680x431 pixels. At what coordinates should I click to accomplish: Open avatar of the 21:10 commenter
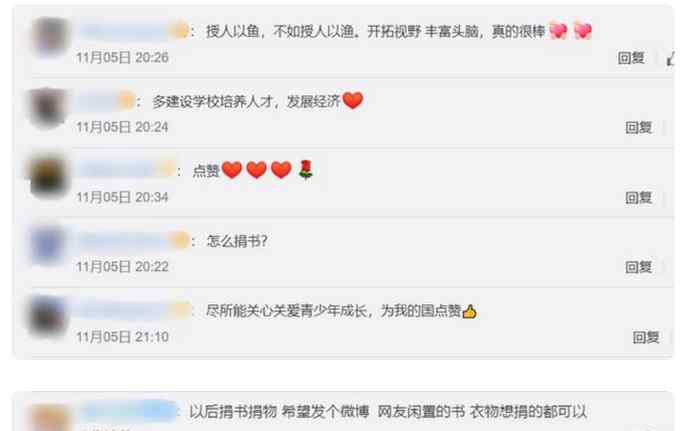(47, 316)
